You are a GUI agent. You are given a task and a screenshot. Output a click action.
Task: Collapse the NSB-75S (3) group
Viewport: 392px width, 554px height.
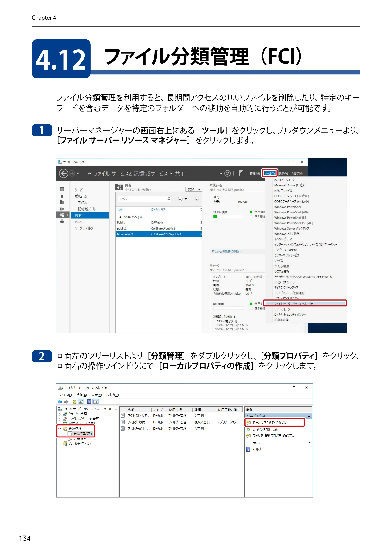[x=120, y=217]
